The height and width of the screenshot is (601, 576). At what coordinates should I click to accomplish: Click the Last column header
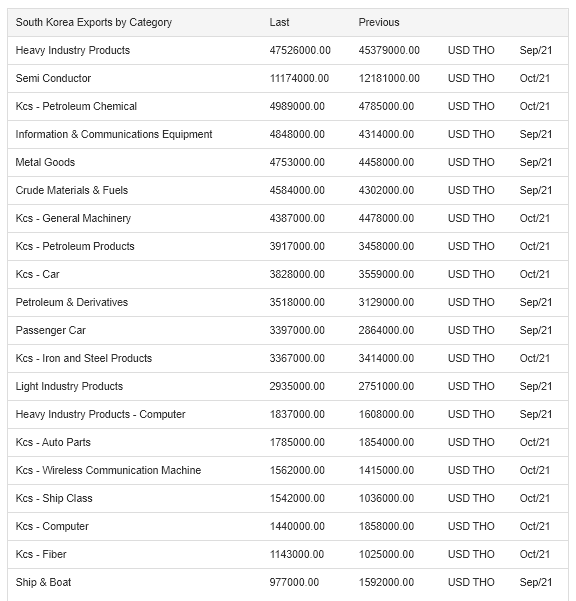(x=279, y=23)
